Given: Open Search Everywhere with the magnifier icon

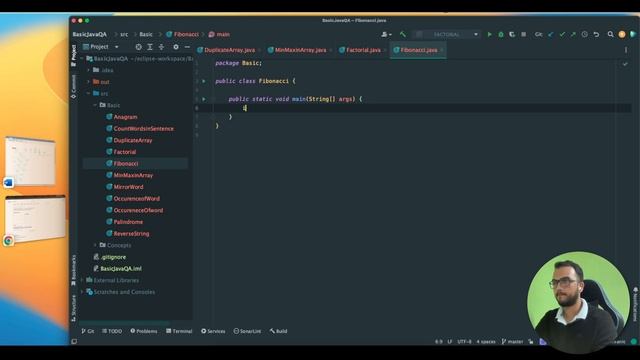Looking at the screenshot, I should click(x=610, y=35).
